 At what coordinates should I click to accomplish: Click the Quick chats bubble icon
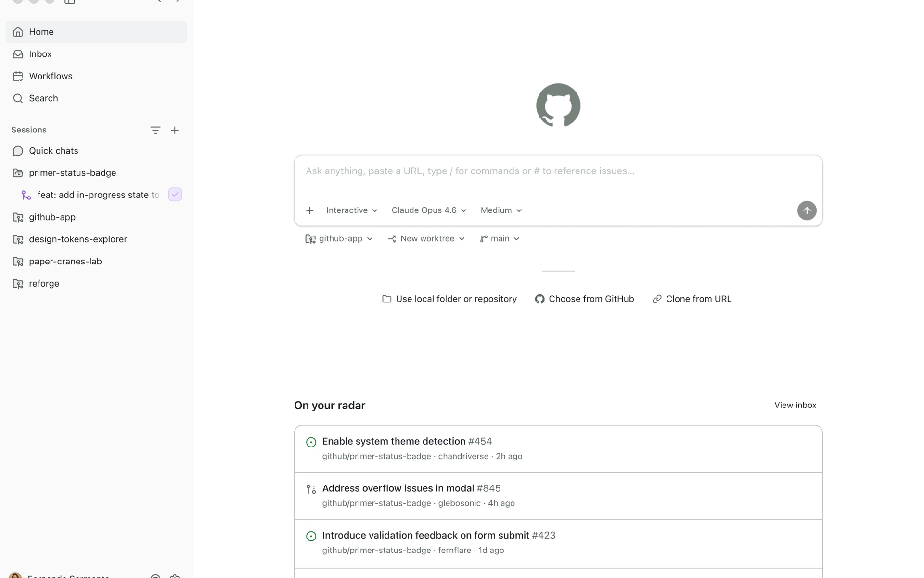tap(18, 151)
